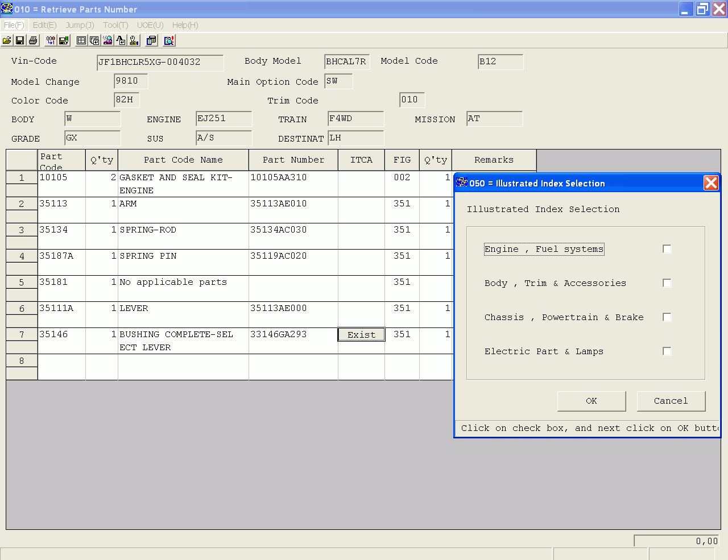Click the ENGINE field EJ251

pyautogui.click(x=224, y=119)
